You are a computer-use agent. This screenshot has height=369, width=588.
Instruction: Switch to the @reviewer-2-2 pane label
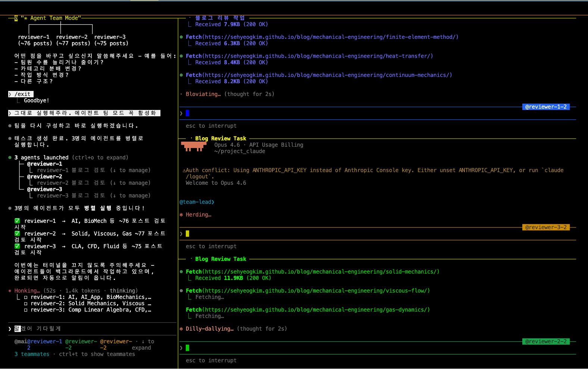pyautogui.click(x=546, y=341)
